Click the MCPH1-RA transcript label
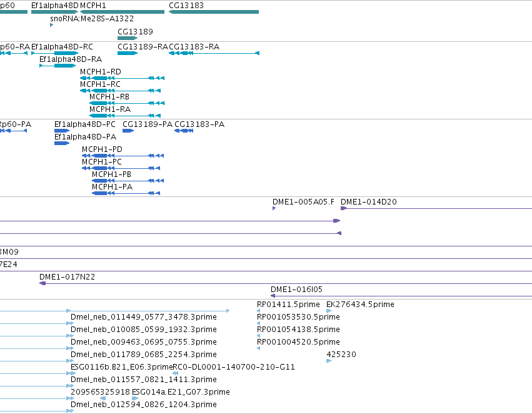Screen dimensions: 532x414 (x=110, y=109)
